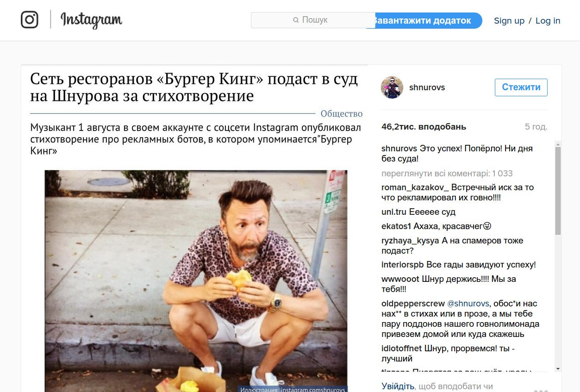Click inside the Пошук search field
Screen dimensions: 580x392
coord(313,20)
